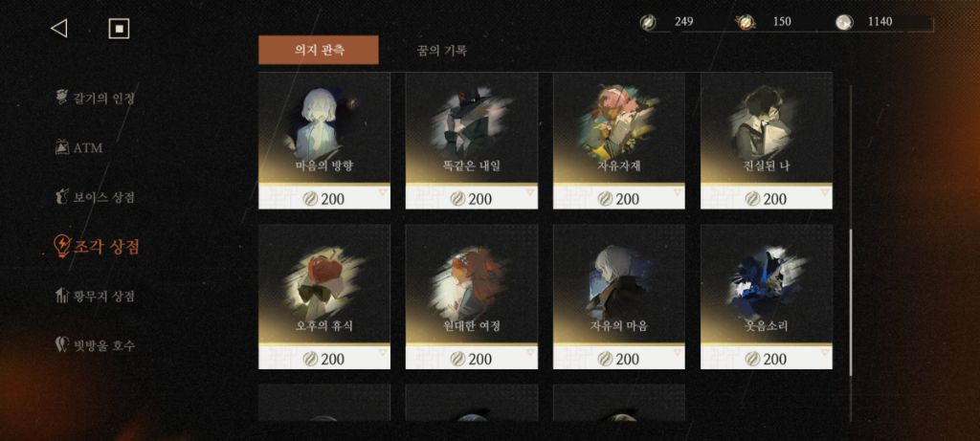
Task: Select the 조각 상점 sidebar entry
Action: [98, 247]
